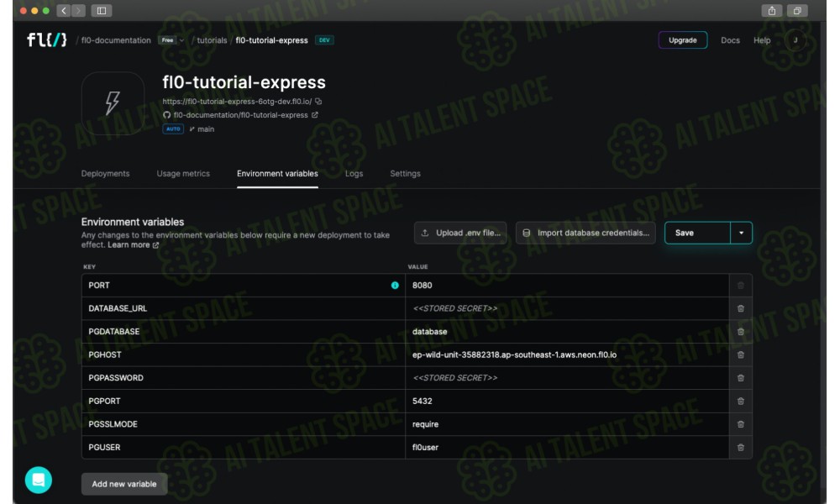The height and width of the screenshot is (504, 840).
Task: Click the Free plan badge
Action: point(168,40)
